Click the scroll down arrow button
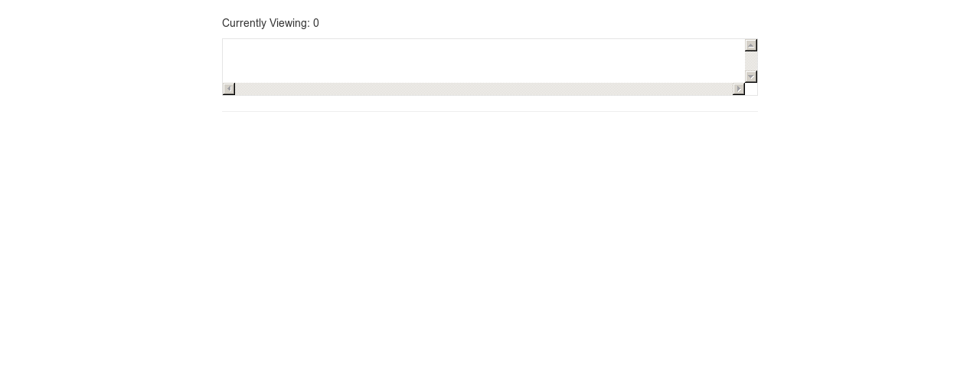The width and height of the screenshot is (980, 368). [x=751, y=77]
